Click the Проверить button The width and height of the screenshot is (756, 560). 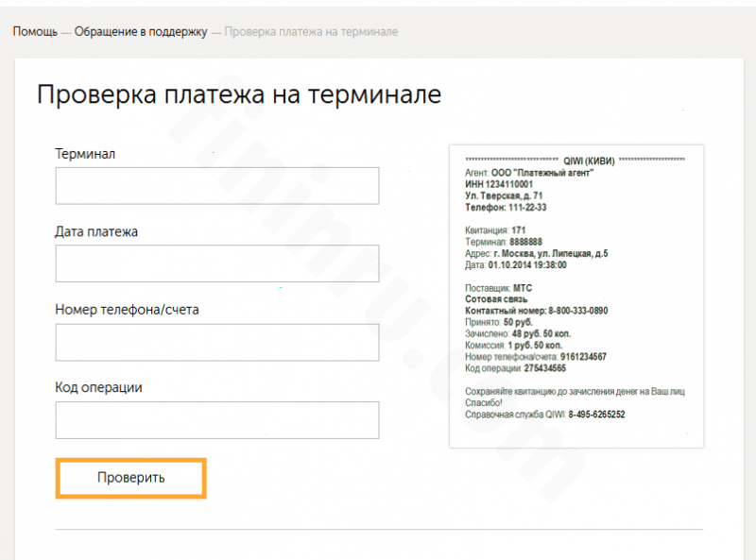coord(130,478)
